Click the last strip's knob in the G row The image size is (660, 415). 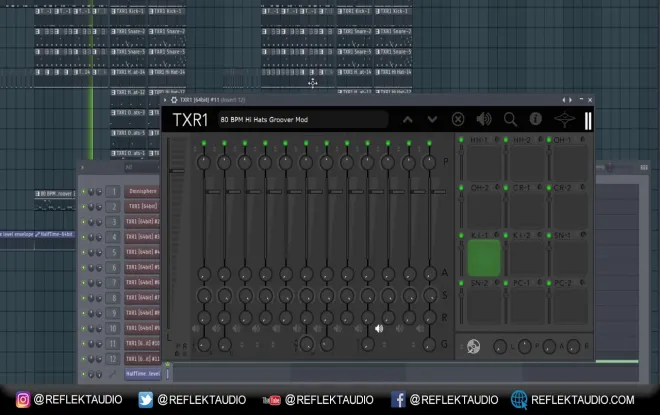tap(429, 345)
